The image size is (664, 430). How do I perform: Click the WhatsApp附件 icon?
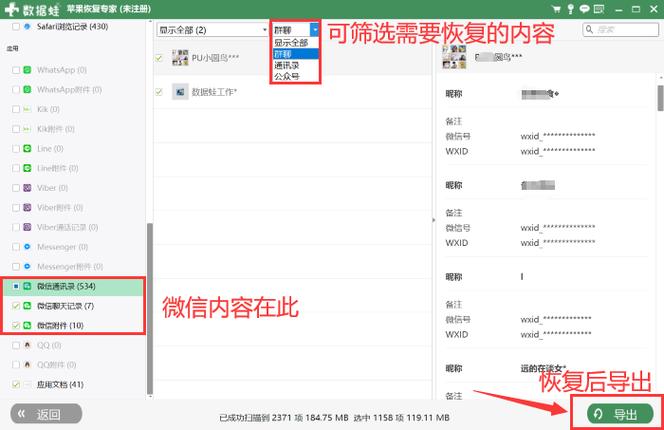point(27,89)
